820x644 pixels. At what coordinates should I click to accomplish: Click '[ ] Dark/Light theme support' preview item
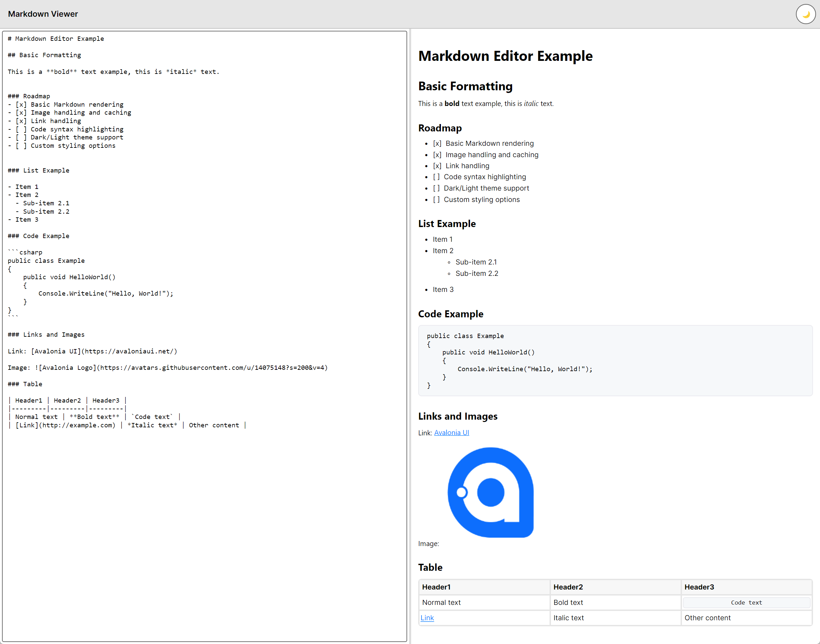tap(486, 188)
